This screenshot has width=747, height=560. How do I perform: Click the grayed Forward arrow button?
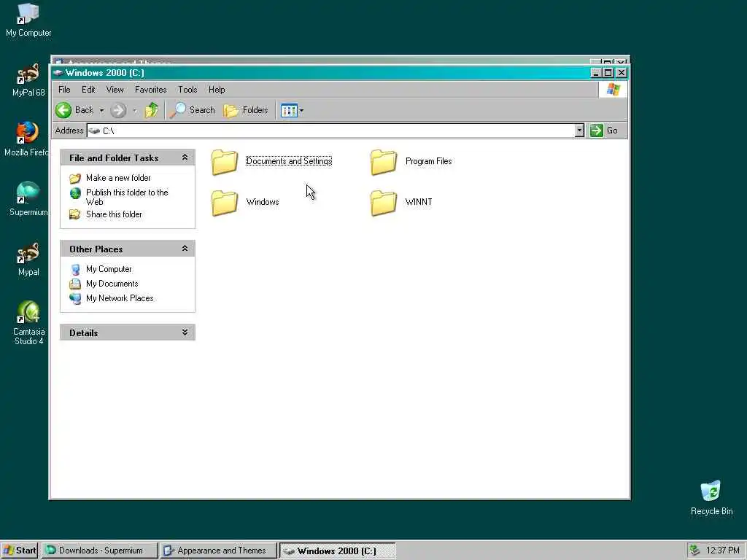(118, 110)
